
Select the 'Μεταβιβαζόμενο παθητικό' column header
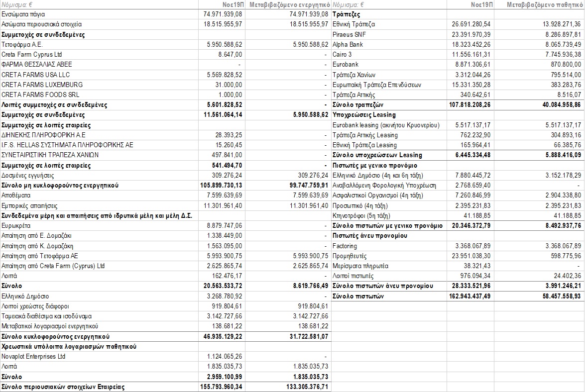point(545,5)
